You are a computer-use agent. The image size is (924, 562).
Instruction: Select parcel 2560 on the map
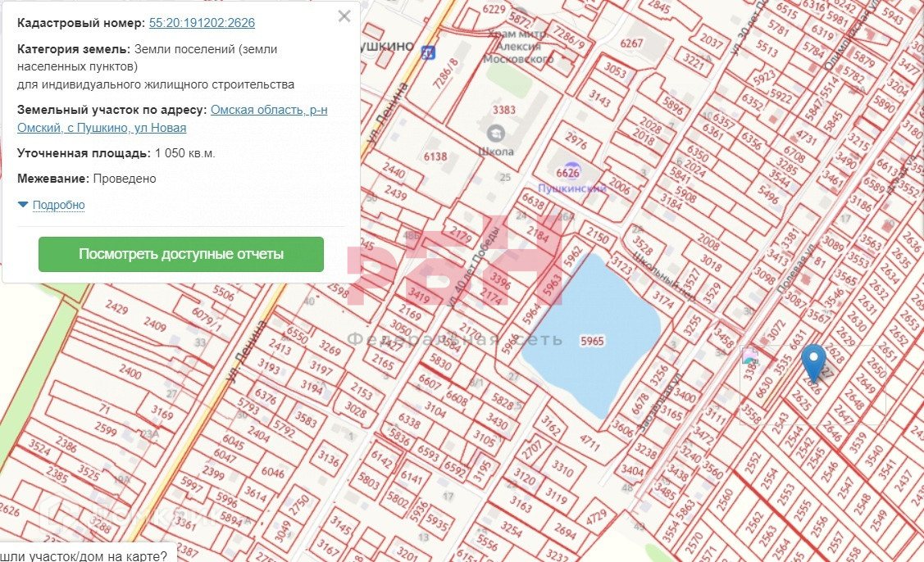[726, 500]
